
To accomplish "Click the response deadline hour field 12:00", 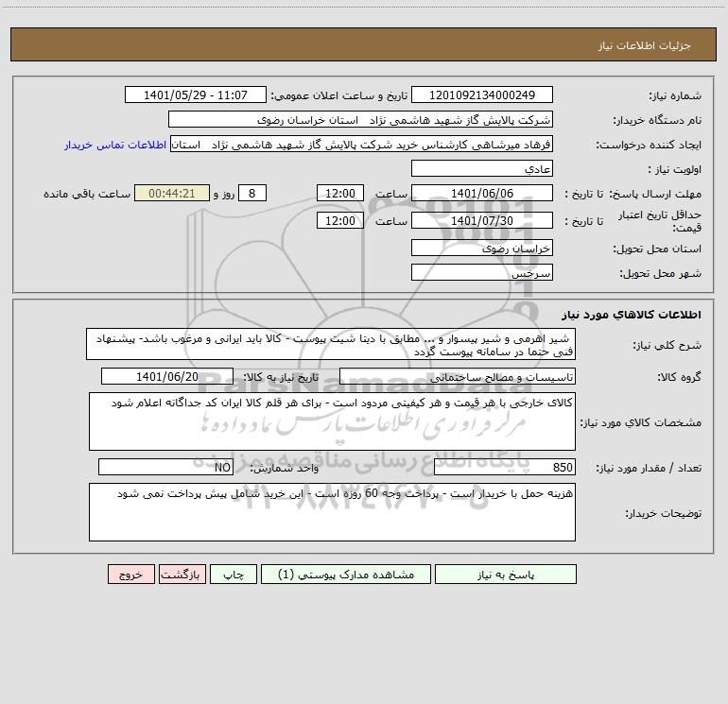I will (339, 194).
